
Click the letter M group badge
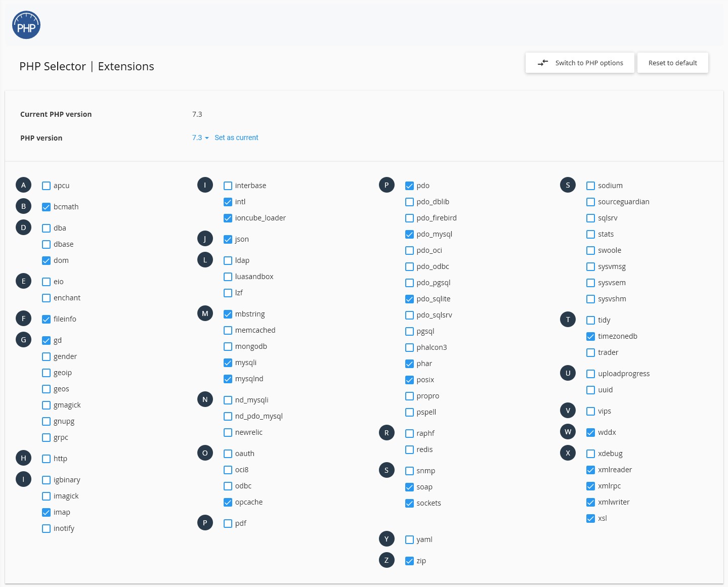[x=205, y=313]
